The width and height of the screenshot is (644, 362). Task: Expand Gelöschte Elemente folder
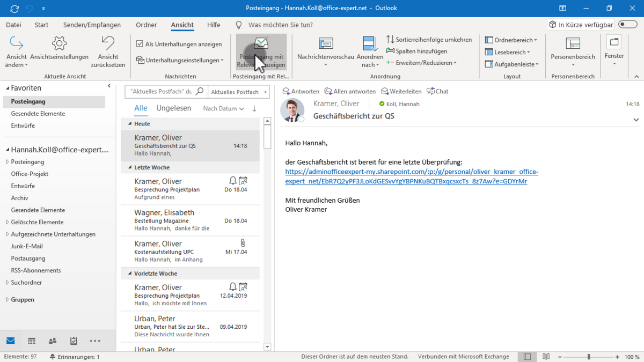click(8, 223)
